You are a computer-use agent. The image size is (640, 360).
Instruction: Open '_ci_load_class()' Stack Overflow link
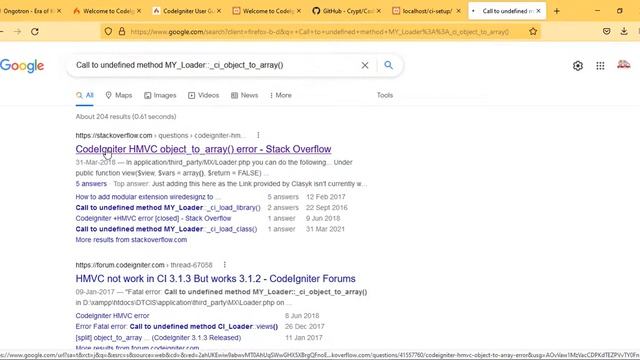[x=166, y=229]
